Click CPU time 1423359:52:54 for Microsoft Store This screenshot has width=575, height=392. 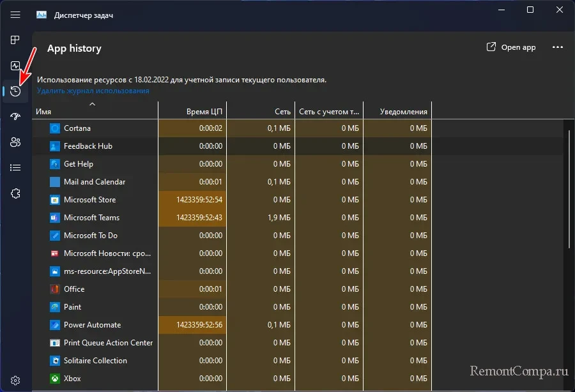point(199,200)
